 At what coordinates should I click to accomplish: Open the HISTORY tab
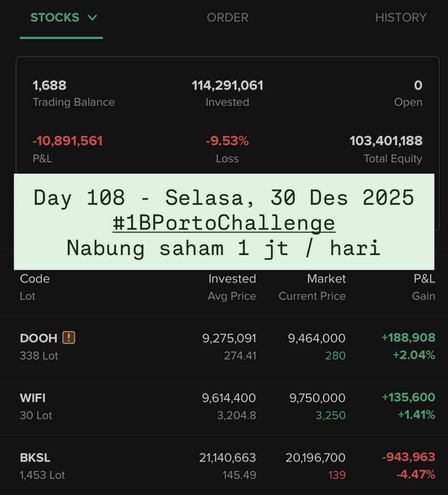point(400,17)
